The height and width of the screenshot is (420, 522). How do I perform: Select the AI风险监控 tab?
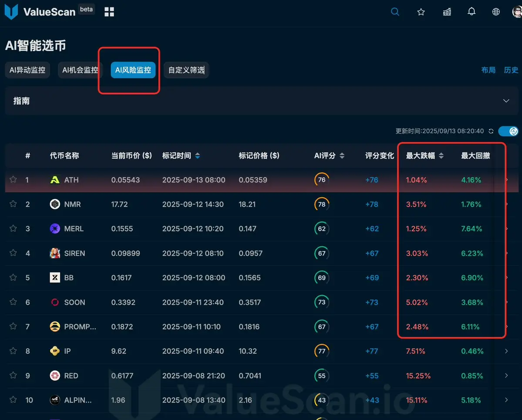[x=133, y=70]
